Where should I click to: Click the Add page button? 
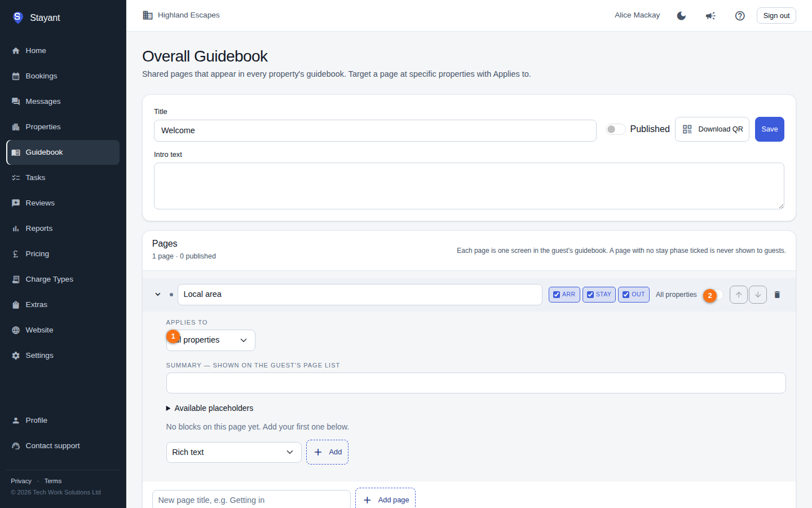coord(385,500)
